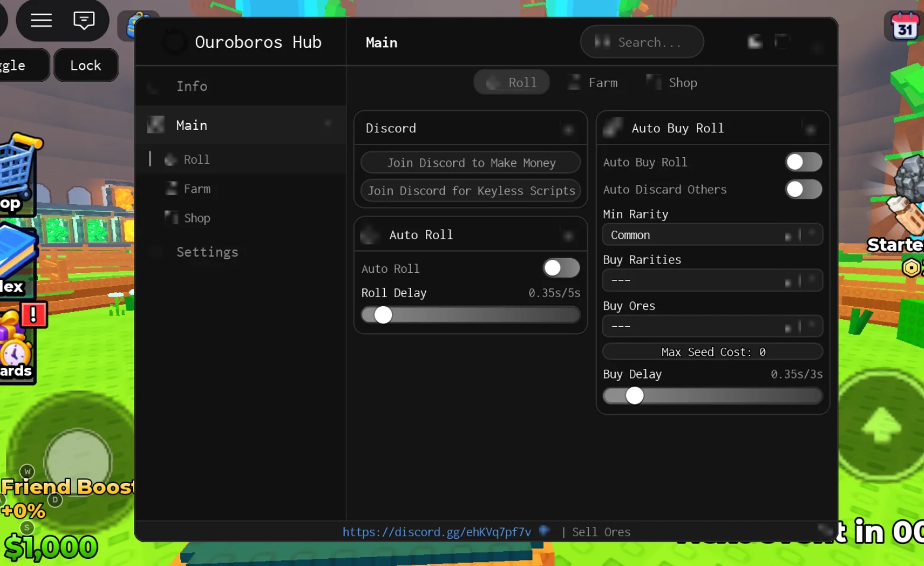Click the discord.gg/ehKVq7pf7v link
The image size is (924, 566).
[437, 532]
